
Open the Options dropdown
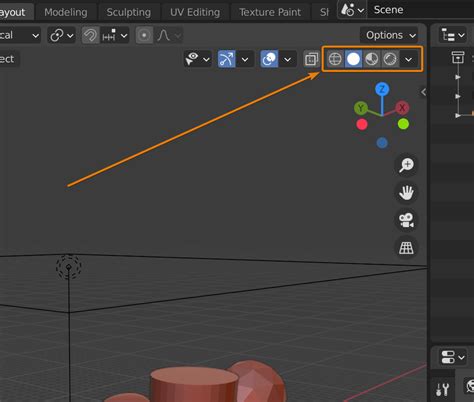389,35
